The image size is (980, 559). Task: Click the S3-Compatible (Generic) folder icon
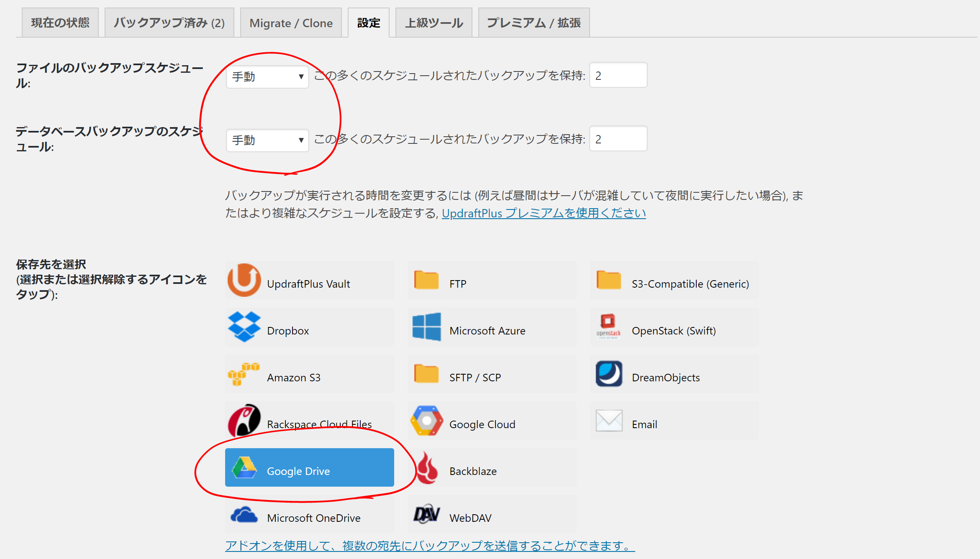609,280
